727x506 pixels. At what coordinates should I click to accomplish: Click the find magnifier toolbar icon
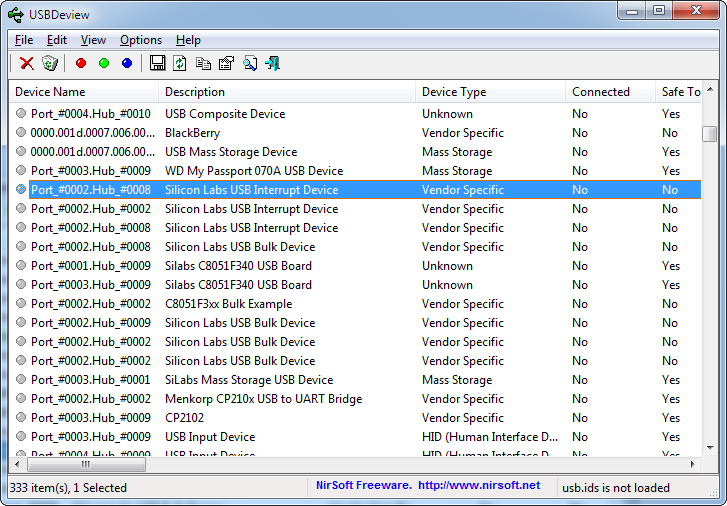click(x=249, y=64)
